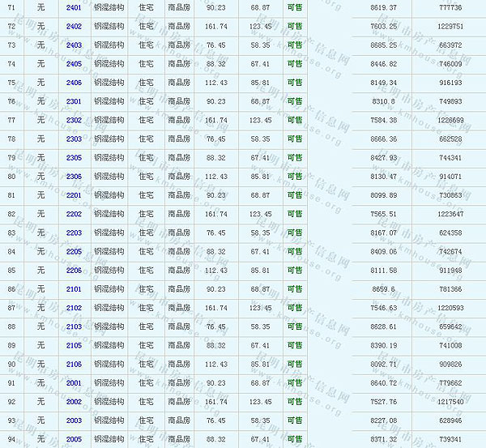Screen dimensions: 486x448
Task: Select room 2301 link
Action: (74, 101)
